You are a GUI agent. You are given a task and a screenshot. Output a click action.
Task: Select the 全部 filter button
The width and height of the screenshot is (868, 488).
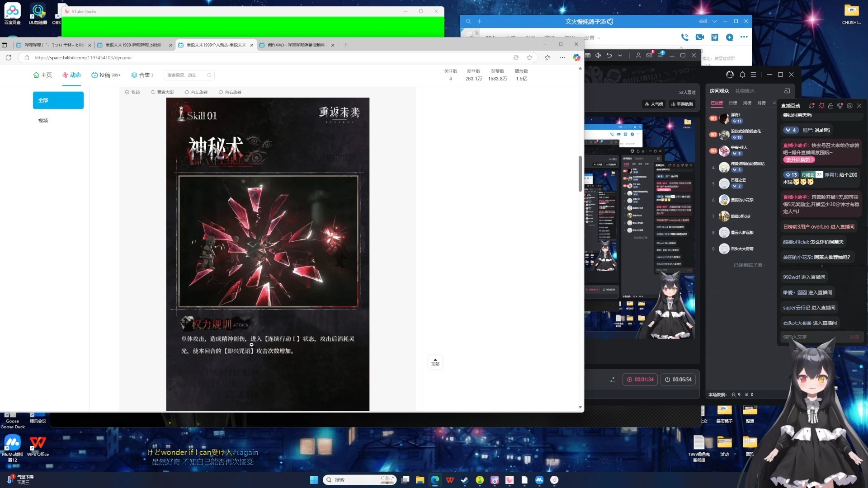pyautogui.click(x=58, y=100)
